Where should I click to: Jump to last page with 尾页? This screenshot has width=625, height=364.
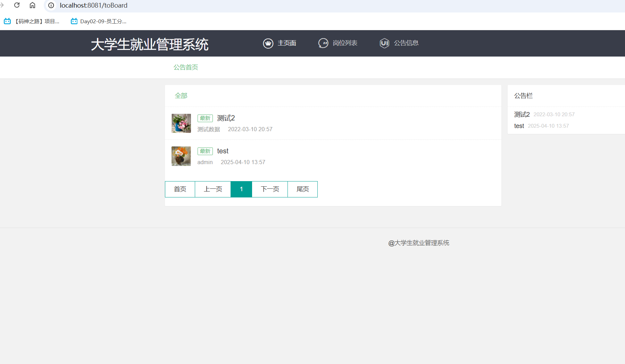point(302,189)
